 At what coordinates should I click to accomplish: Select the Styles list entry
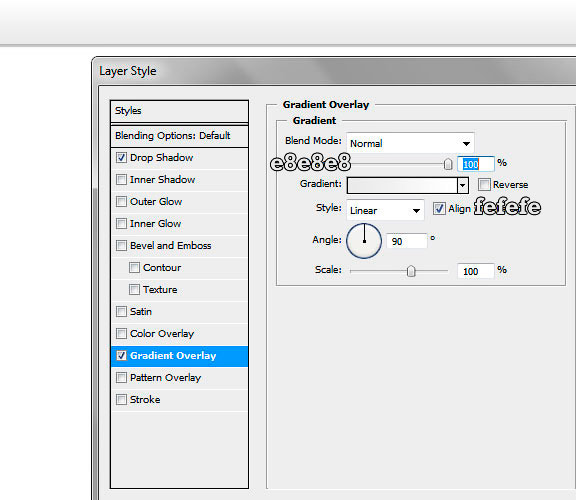179,111
